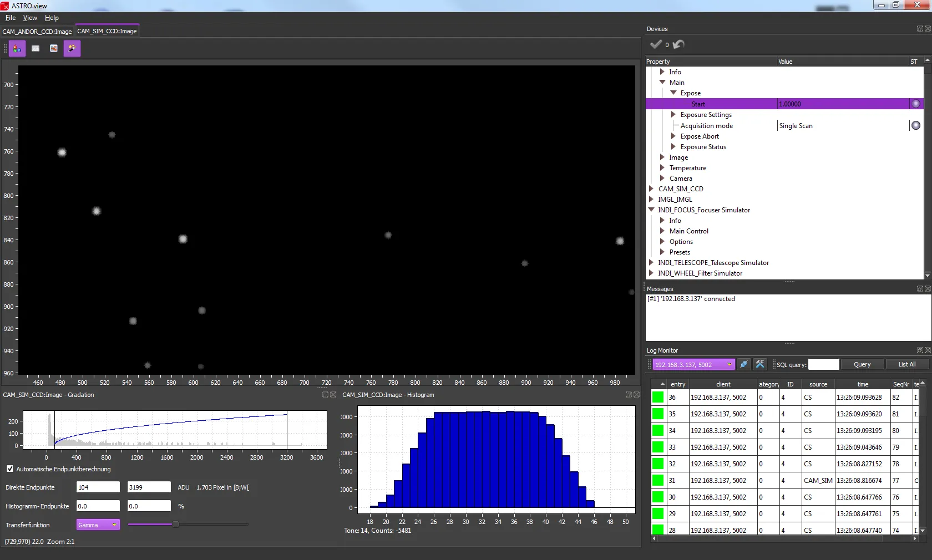Switch to CAM_ANDOR_CCD:Image tab
This screenshot has width=932, height=560.
(x=37, y=32)
